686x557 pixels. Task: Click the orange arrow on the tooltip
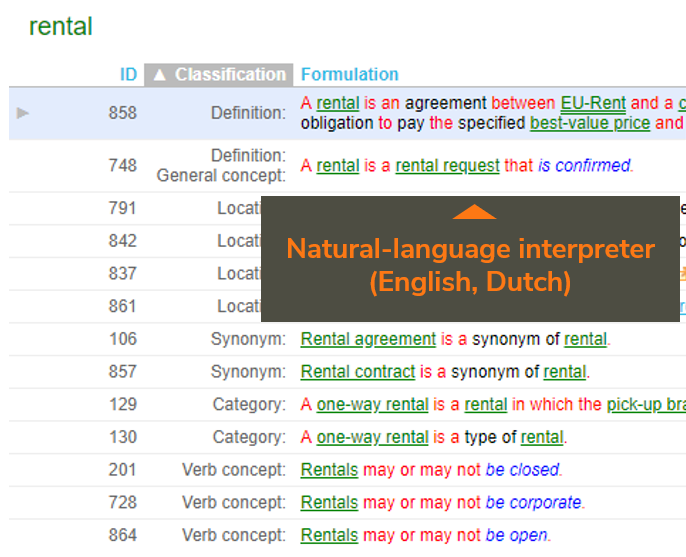point(474,212)
